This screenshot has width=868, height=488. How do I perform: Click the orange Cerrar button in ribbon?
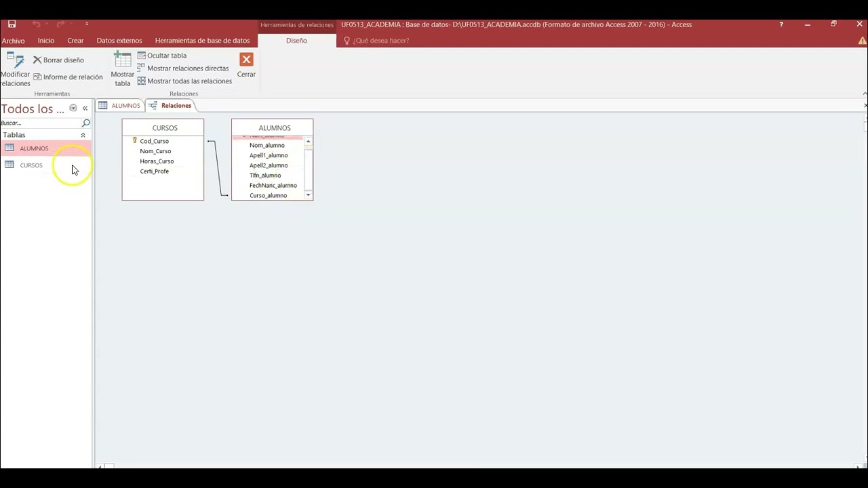(x=246, y=66)
